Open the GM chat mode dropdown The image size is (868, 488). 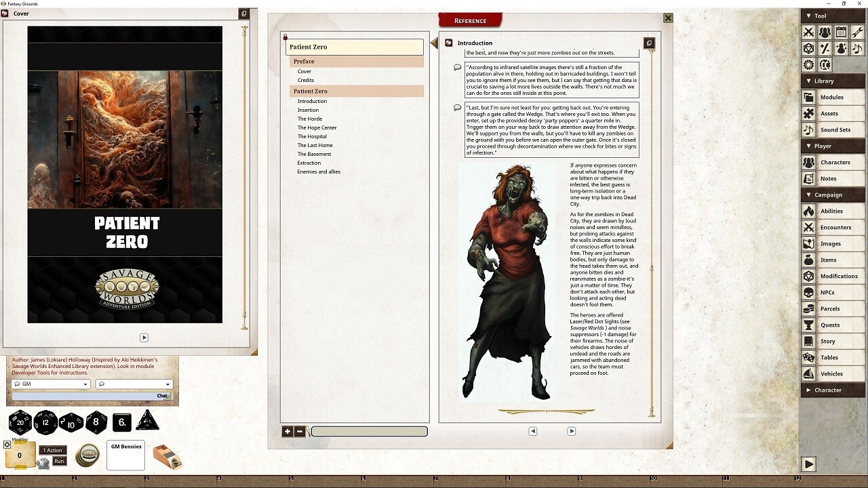point(50,384)
